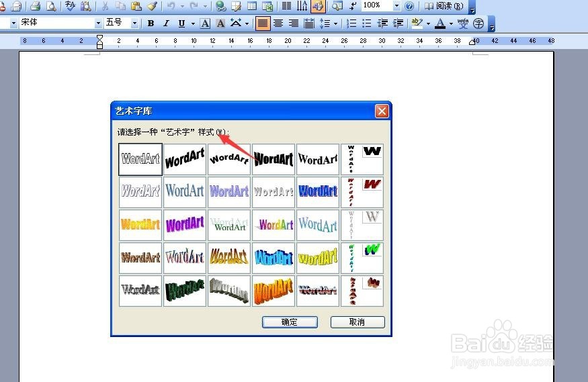
Task: Open the font color dropdown arrow
Action: click(x=451, y=23)
